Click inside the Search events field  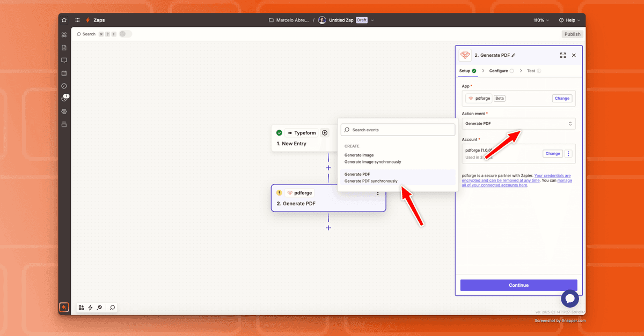pos(398,130)
